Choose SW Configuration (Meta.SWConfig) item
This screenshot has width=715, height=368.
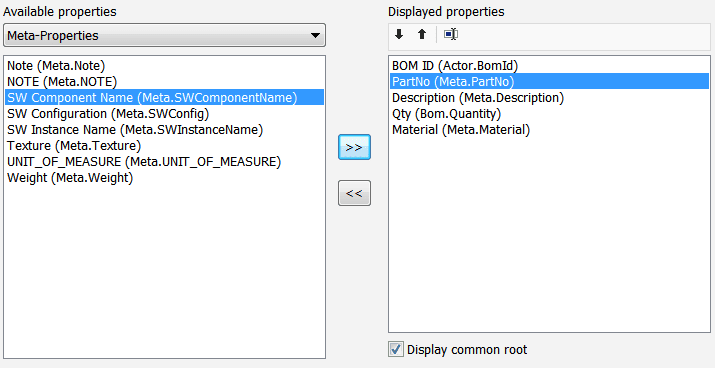(x=165, y=114)
